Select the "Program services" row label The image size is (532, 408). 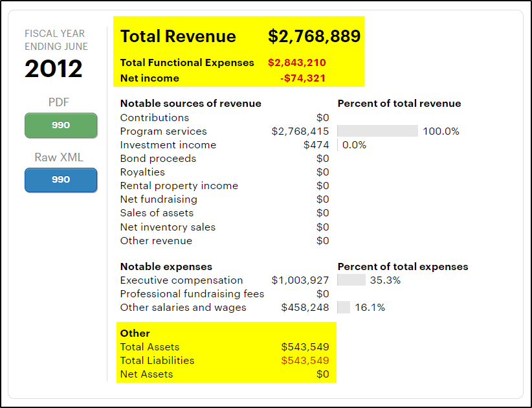click(x=164, y=131)
